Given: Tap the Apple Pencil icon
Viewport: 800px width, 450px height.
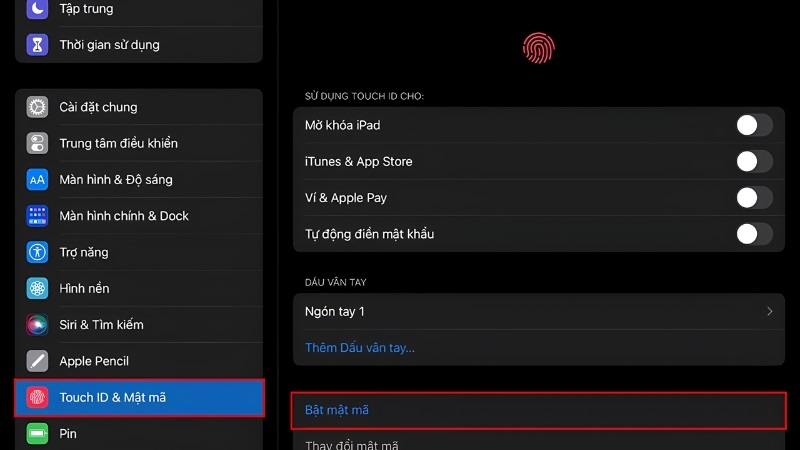Looking at the screenshot, I should click(37, 361).
